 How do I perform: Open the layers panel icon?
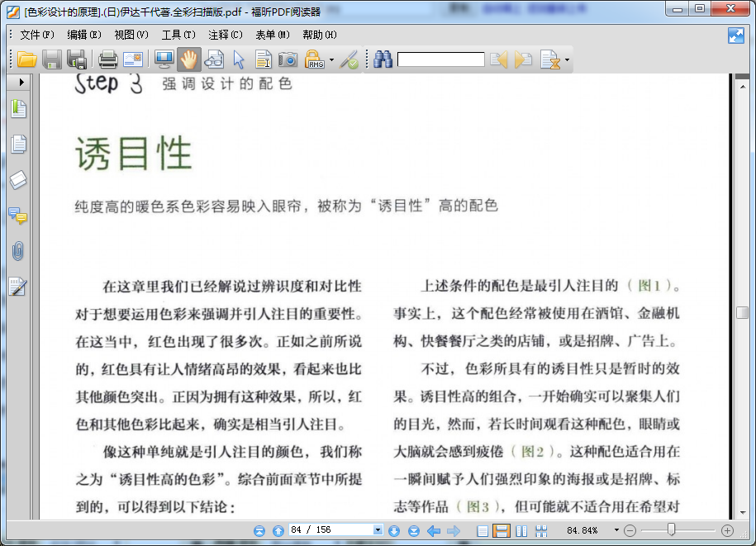18,180
